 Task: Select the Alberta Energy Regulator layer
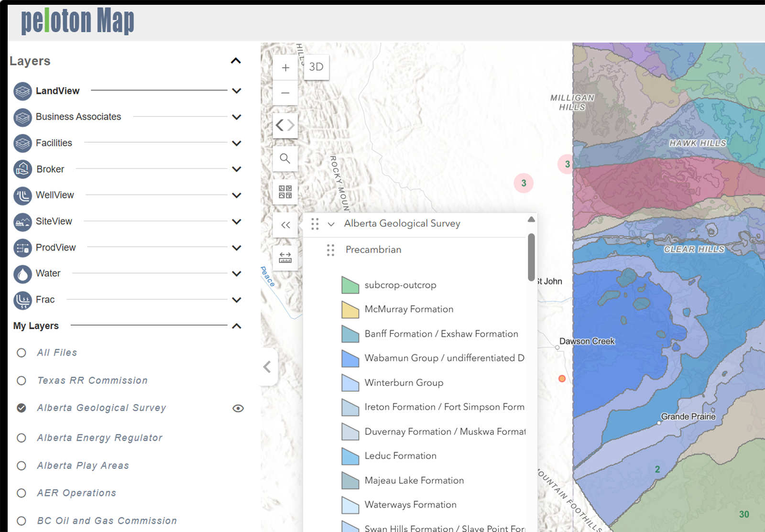click(22, 438)
